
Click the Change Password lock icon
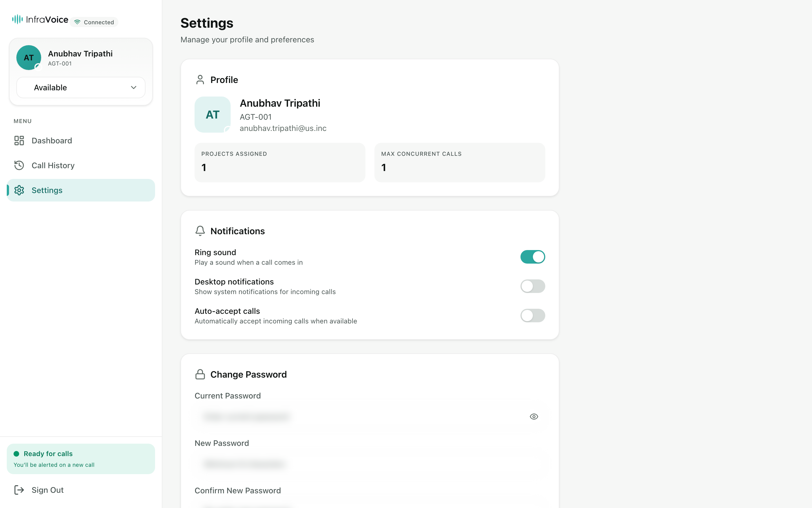200,374
